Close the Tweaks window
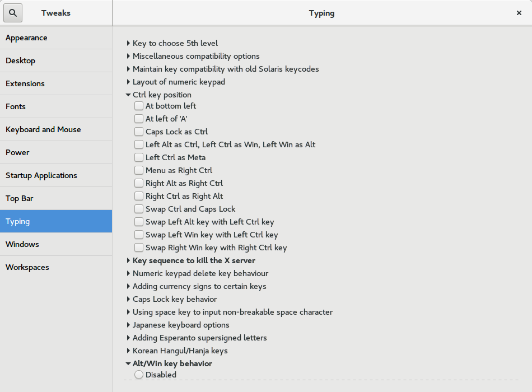The height and width of the screenshot is (392, 532). [519, 13]
